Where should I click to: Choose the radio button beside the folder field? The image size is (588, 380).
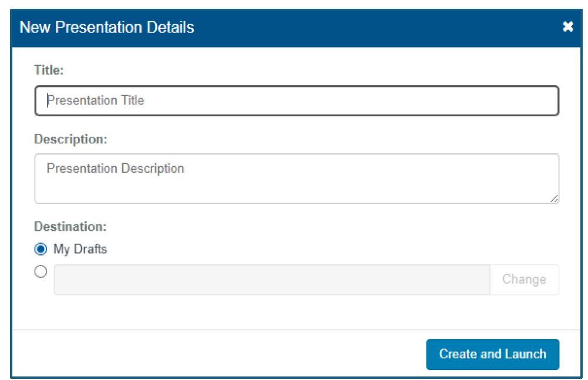pos(41,272)
